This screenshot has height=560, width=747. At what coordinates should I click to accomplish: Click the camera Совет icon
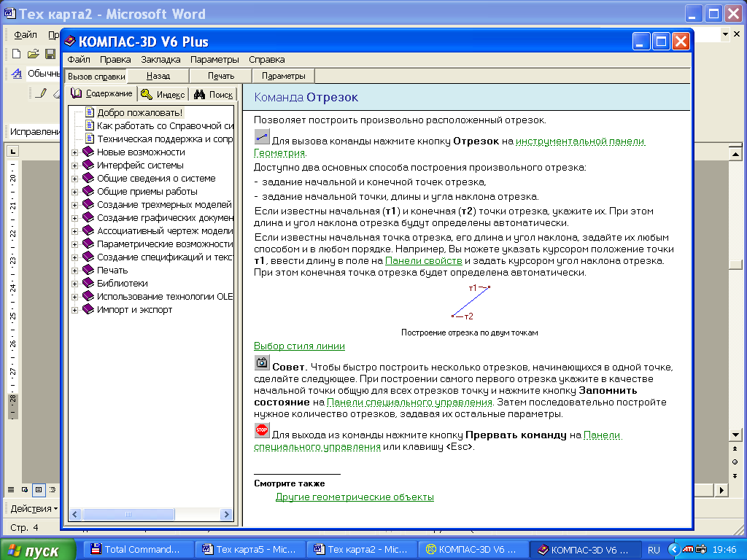[x=262, y=363]
